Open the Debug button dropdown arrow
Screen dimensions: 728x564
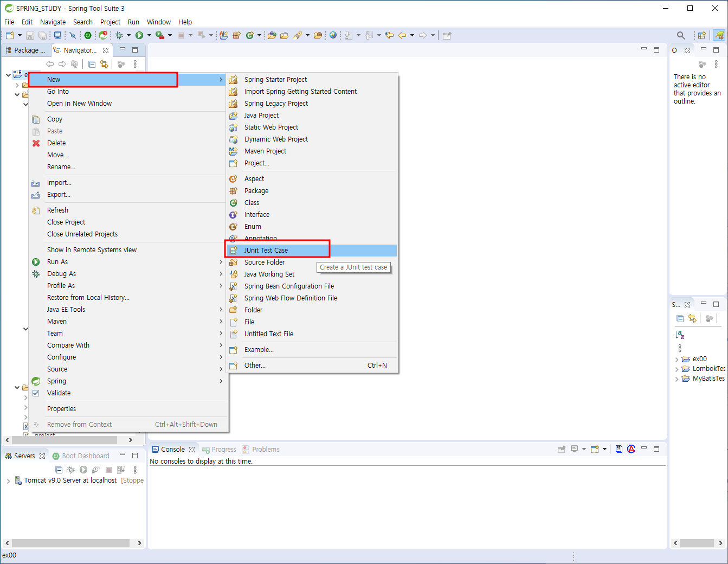(128, 35)
